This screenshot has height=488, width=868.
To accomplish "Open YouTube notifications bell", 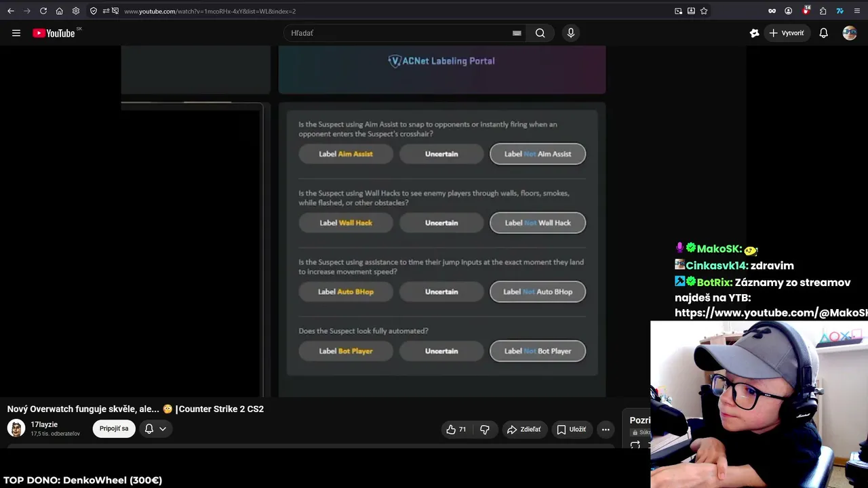I will point(824,33).
